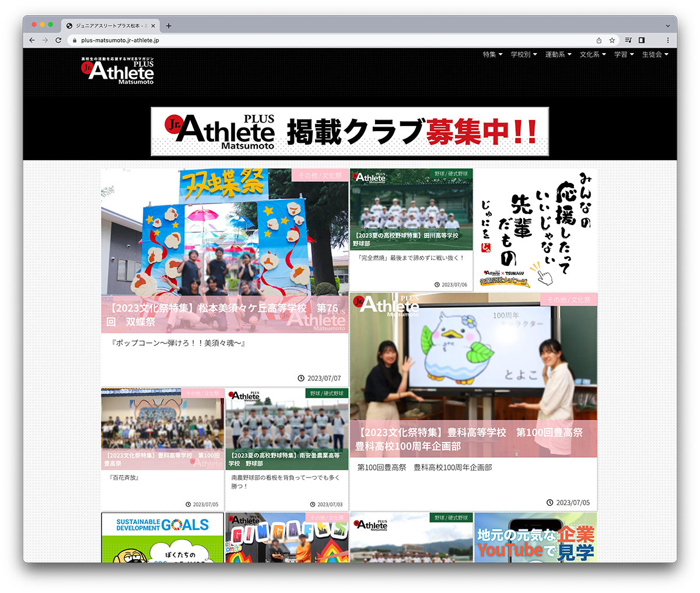Bookmark this page with the star icon
700x593 pixels.
612,40
